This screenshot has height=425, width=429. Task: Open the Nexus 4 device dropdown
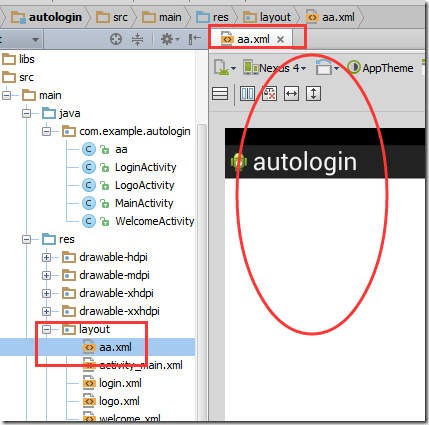pos(274,68)
